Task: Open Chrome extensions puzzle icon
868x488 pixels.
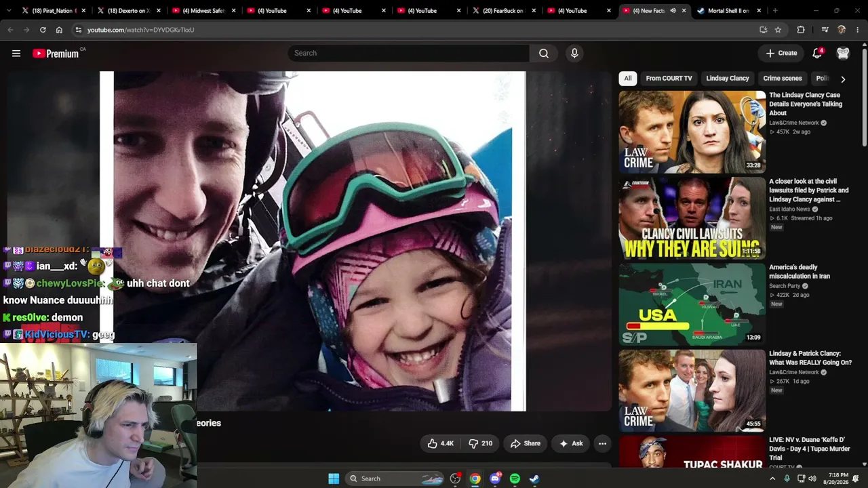Action: click(801, 30)
